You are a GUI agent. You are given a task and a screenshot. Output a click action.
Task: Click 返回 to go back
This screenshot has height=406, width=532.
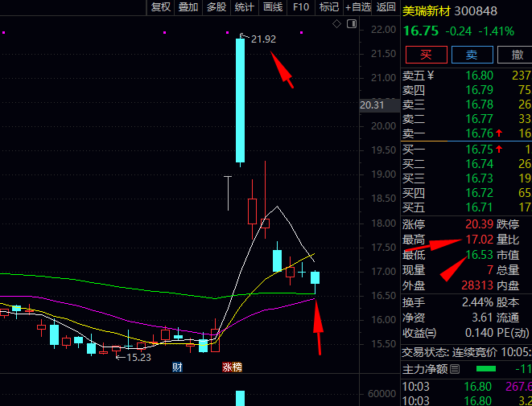tap(386, 7)
